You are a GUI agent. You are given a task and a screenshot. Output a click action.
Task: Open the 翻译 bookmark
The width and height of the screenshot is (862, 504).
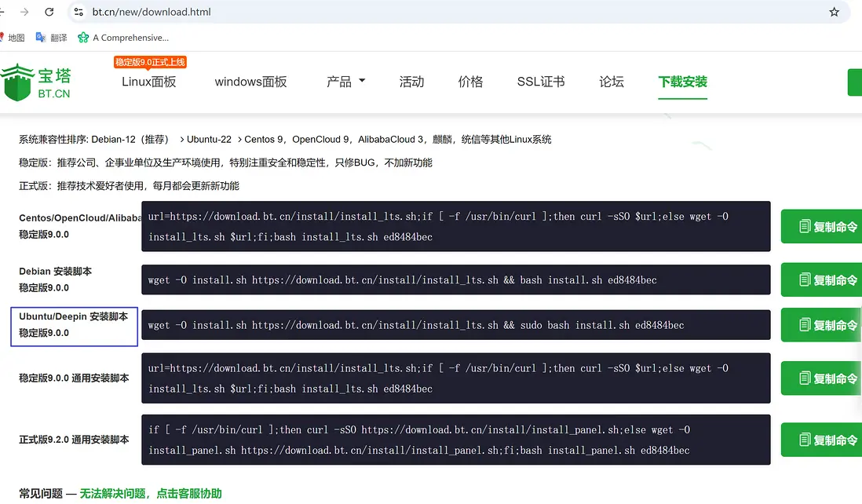51,38
